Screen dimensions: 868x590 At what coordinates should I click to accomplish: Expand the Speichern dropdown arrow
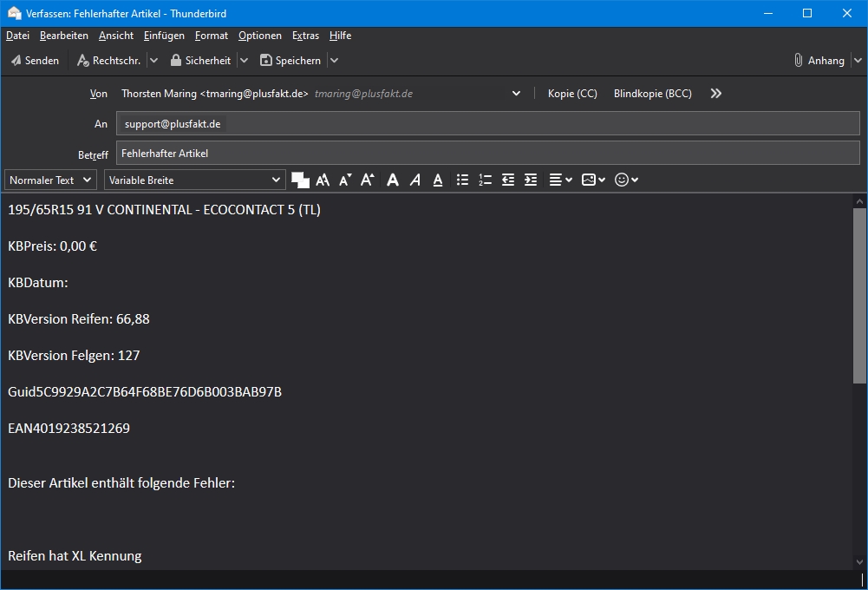click(334, 61)
